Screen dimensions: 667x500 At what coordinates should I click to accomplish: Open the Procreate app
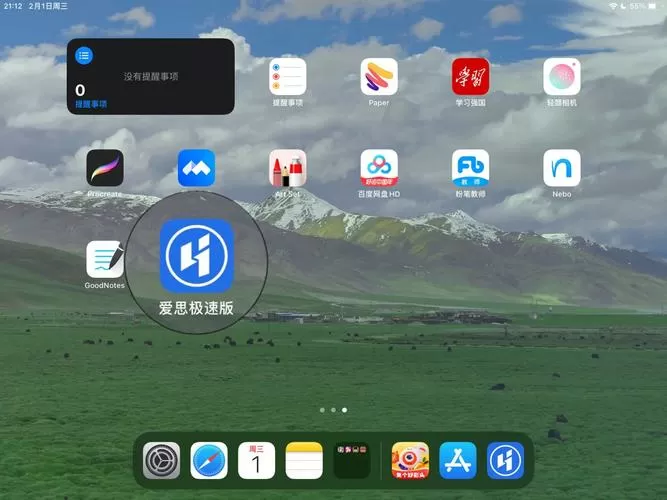coord(105,168)
